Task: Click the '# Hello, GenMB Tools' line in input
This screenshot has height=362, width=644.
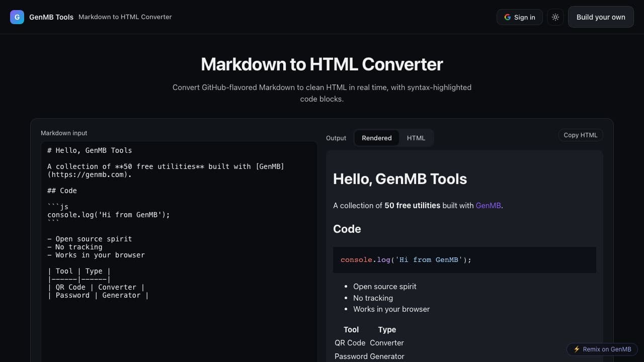Action: tap(90, 150)
